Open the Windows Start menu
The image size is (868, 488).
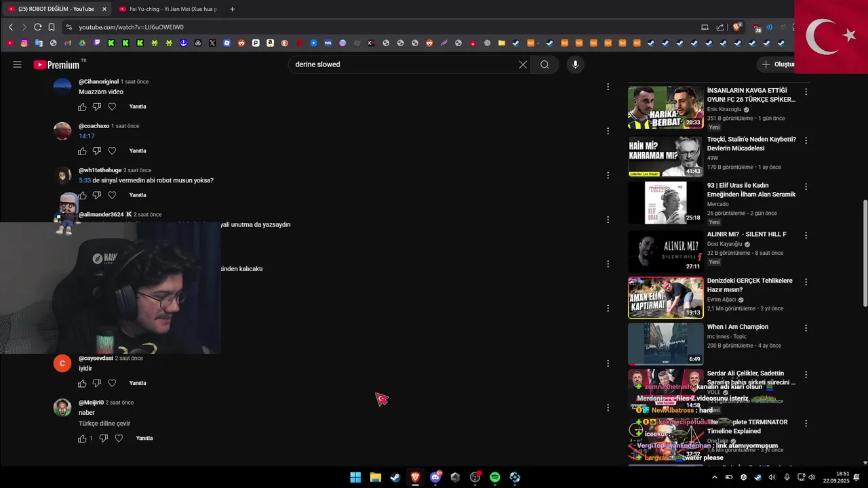[x=355, y=477]
